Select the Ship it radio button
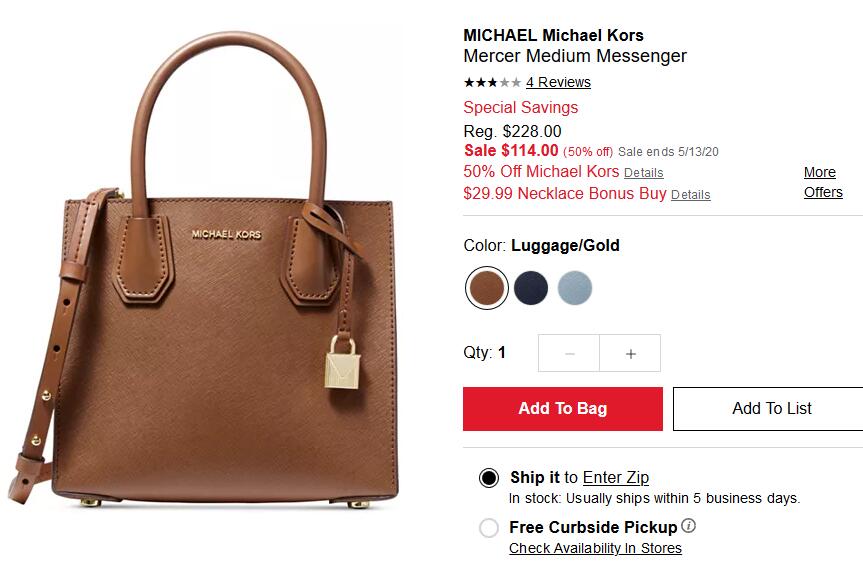This screenshot has width=863, height=571. point(489,478)
